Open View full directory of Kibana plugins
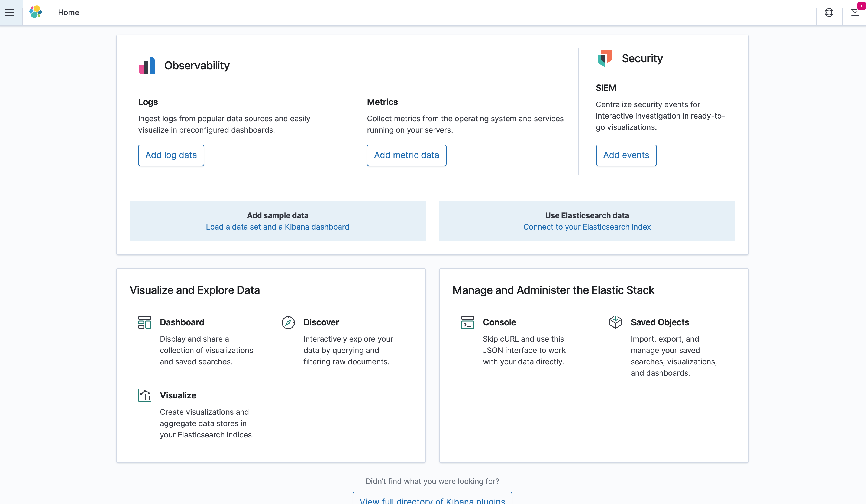 tap(432, 500)
